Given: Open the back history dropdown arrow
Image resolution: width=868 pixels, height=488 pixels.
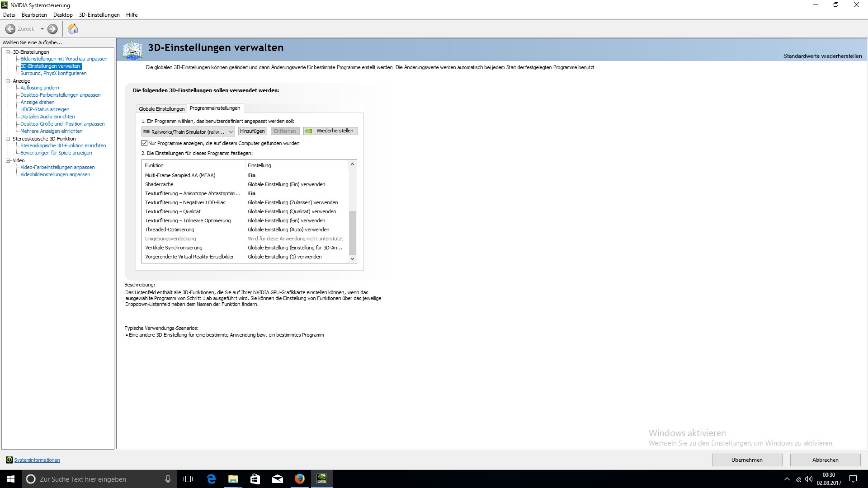Looking at the screenshot, I should coord(42,29).
